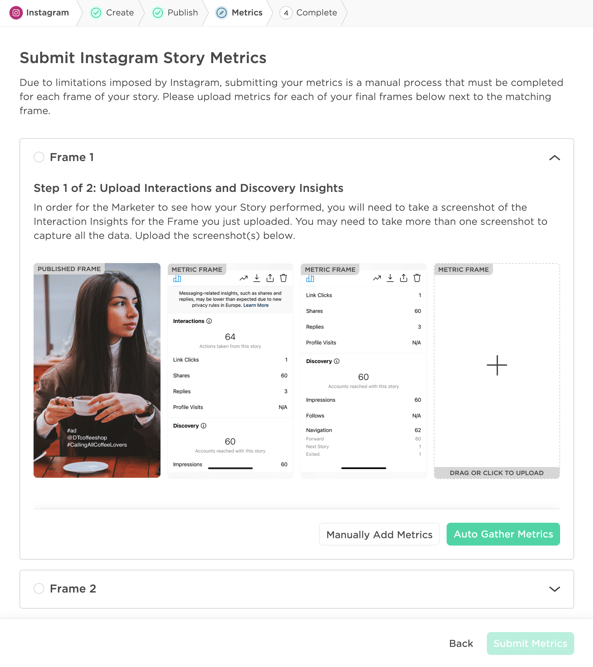Click the download icon in first metric frame
This screenshot has height=667, width=593.
tap(257, 278)
